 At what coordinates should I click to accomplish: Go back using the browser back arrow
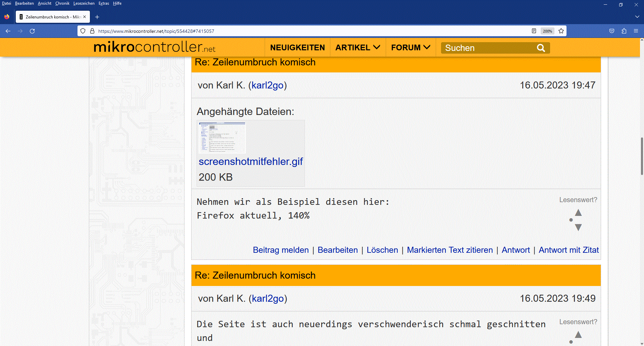pyautogui.click(x=8, y=31)
